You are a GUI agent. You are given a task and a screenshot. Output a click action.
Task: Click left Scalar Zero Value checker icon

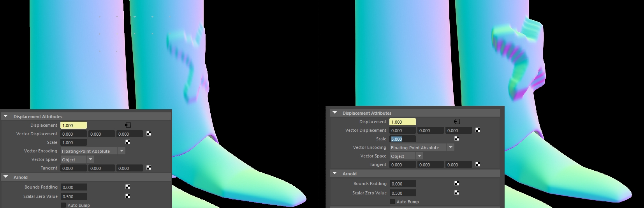[128, 196]
